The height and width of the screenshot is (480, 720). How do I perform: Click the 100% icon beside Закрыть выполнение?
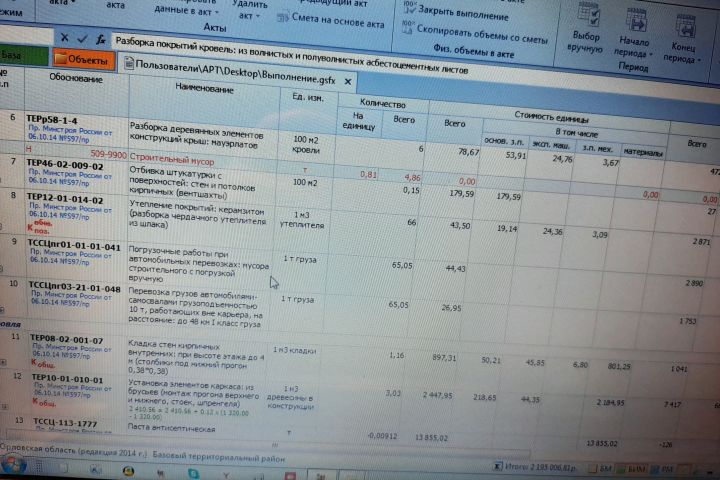409,7
